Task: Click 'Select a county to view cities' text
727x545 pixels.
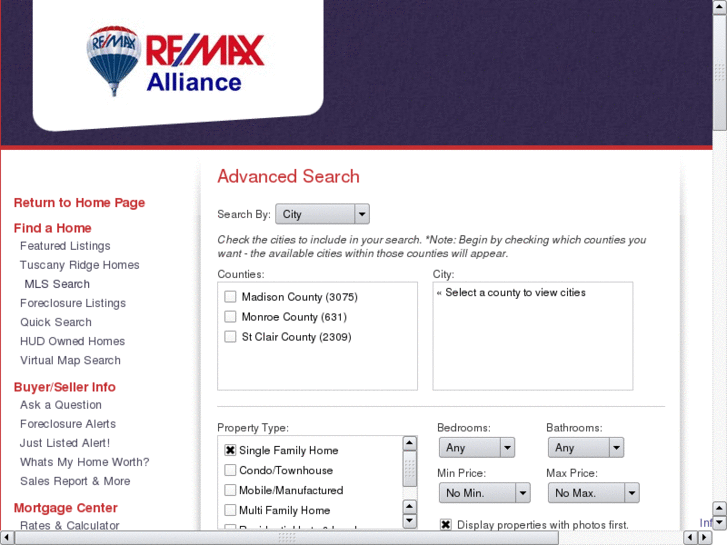Action: 515,292
